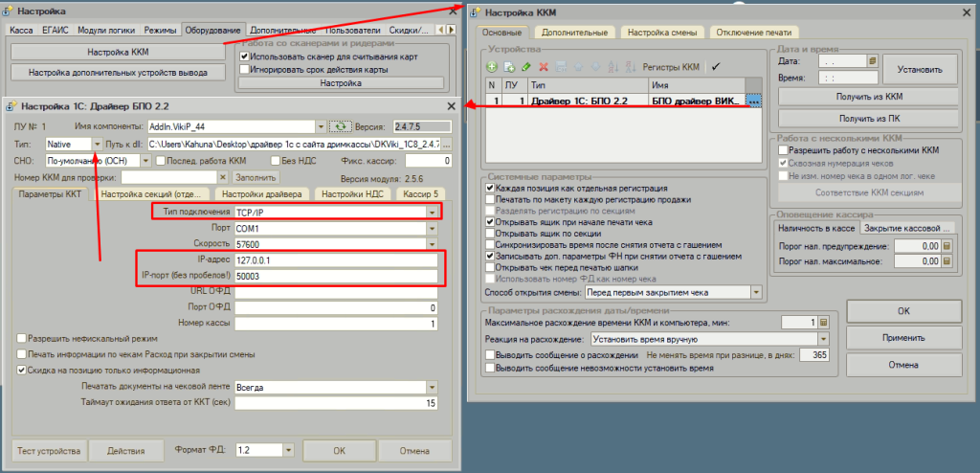Check Разрешить работу с несколькими ККМ
980x473 pixels.
coord(783,150)
